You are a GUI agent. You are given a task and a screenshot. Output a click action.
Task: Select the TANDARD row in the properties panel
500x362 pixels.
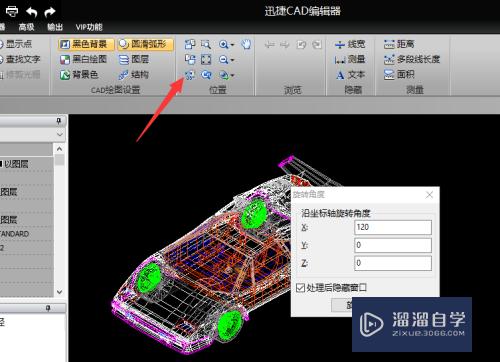27,234
